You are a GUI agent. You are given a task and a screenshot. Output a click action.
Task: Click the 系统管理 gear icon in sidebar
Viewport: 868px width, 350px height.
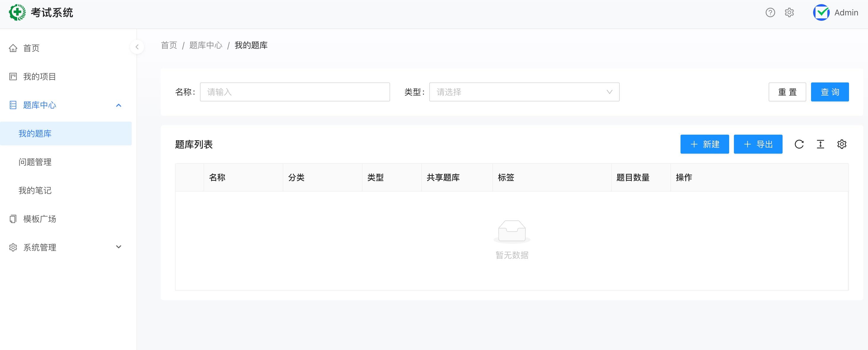point(13,247)
